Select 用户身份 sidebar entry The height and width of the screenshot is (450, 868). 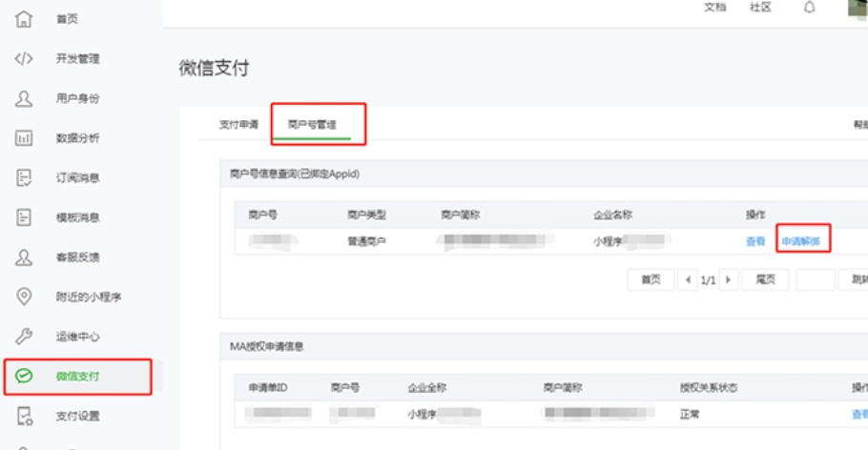tap(77, 98)
